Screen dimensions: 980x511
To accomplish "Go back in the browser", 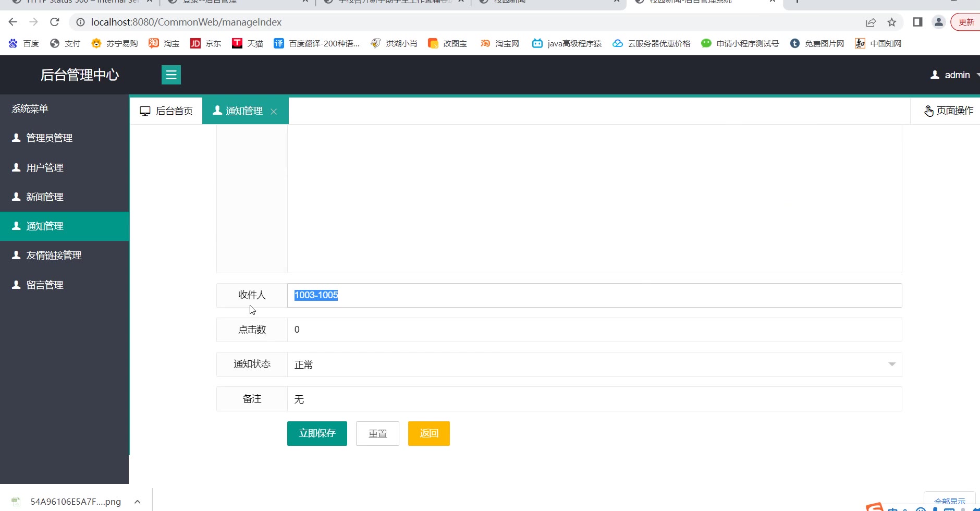I will coord(13,22).
